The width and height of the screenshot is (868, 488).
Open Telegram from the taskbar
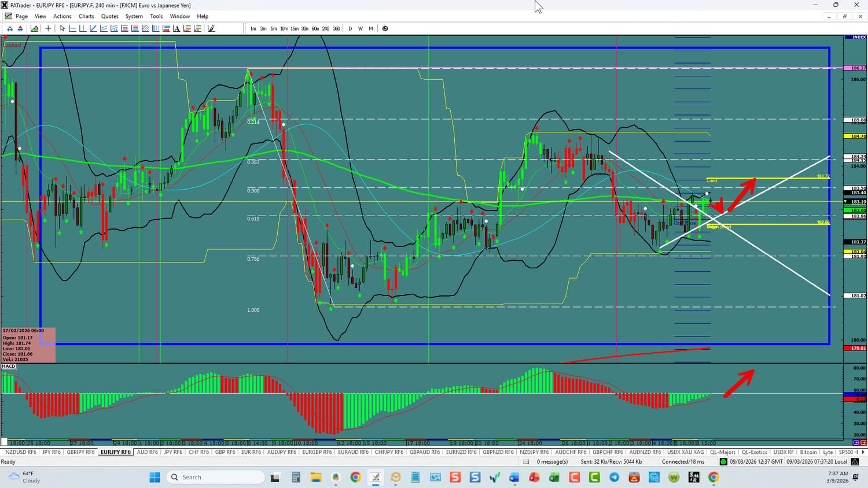pyautogui.click(x=614, y=477)
